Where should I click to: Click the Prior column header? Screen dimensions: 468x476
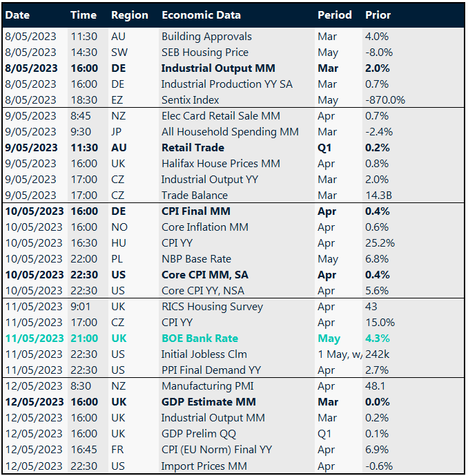pyautogui.click(x=378, y=15)
